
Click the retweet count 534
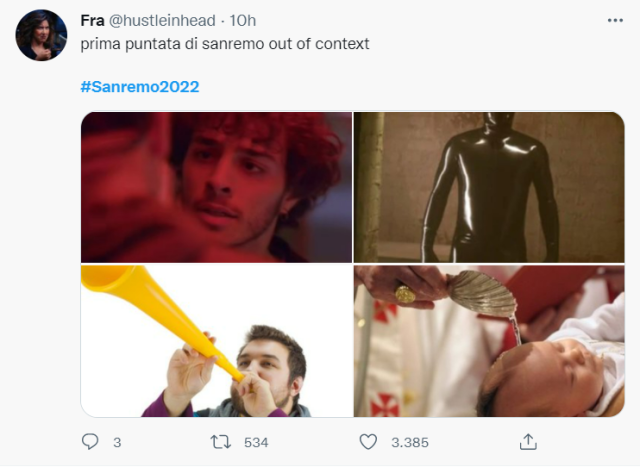(x=256, y=442)
